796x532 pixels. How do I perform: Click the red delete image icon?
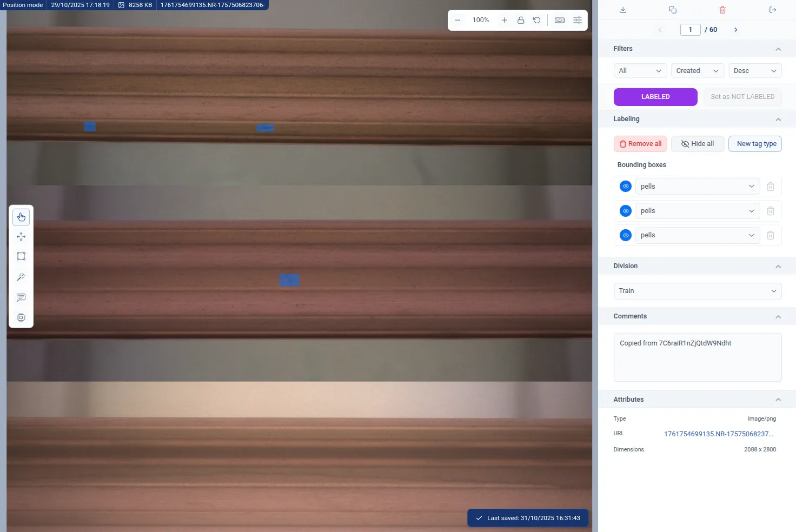coord(722,10)
